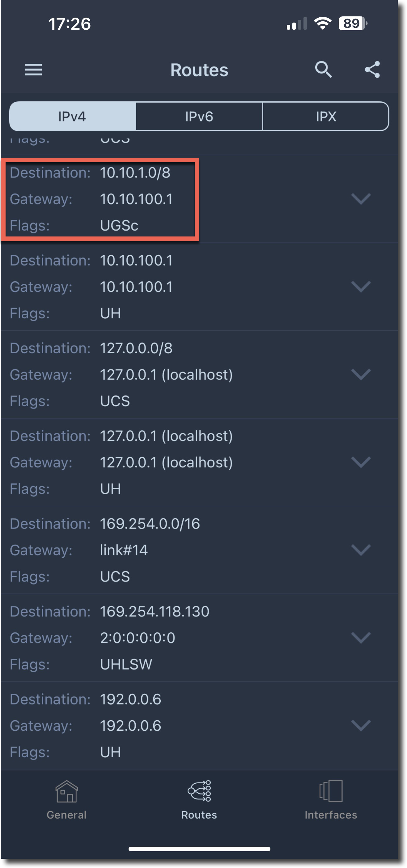Screen dimensions: 407x868
Task: Switch to the IPv6 segment
Action: coord(199,117)
